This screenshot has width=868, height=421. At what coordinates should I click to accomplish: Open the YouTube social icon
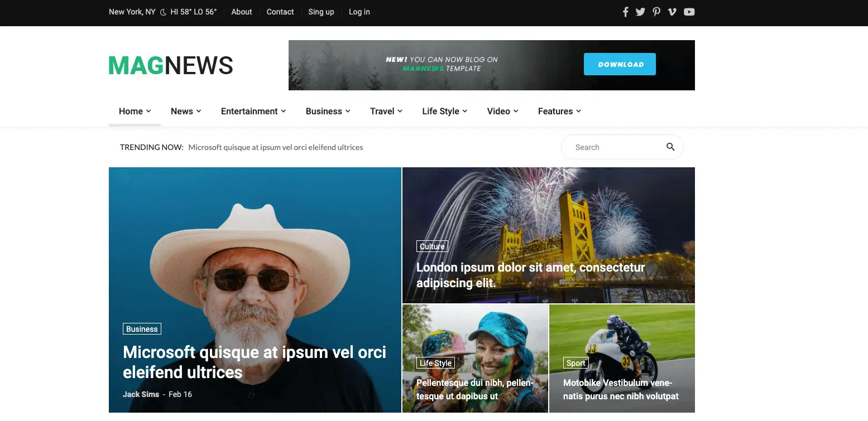pos(689,12)
